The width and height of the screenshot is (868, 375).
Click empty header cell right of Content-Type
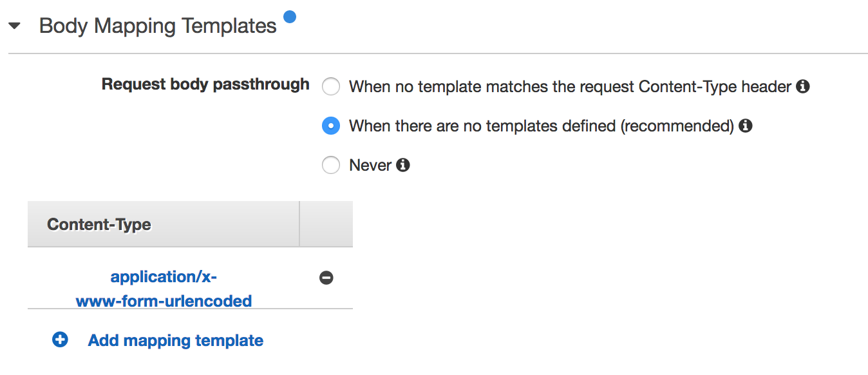click(326, 224)
